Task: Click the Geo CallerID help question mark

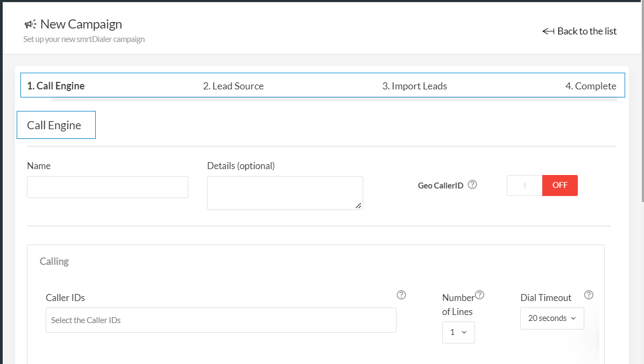Action: pos(472,185)
